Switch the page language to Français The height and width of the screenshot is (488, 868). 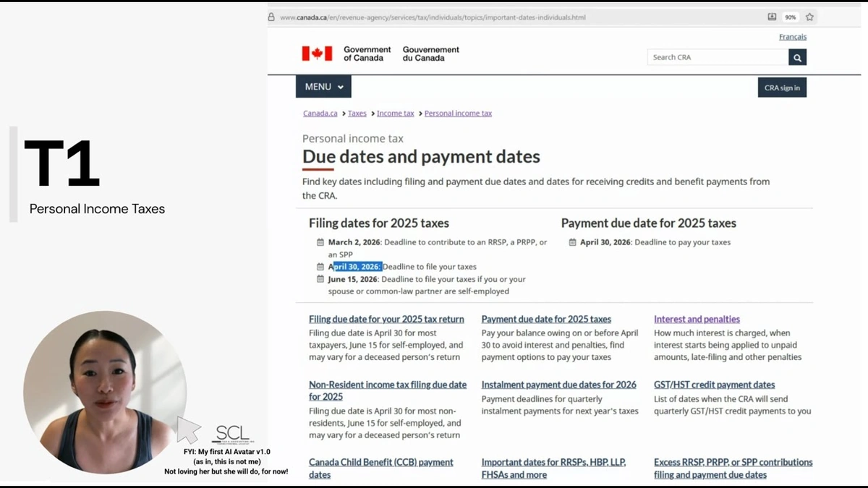[793, 36]
